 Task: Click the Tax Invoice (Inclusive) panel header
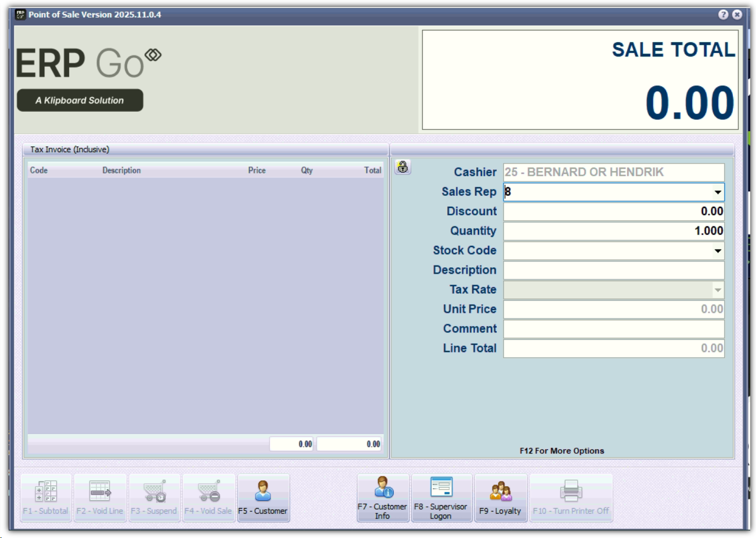pos(70,150)
